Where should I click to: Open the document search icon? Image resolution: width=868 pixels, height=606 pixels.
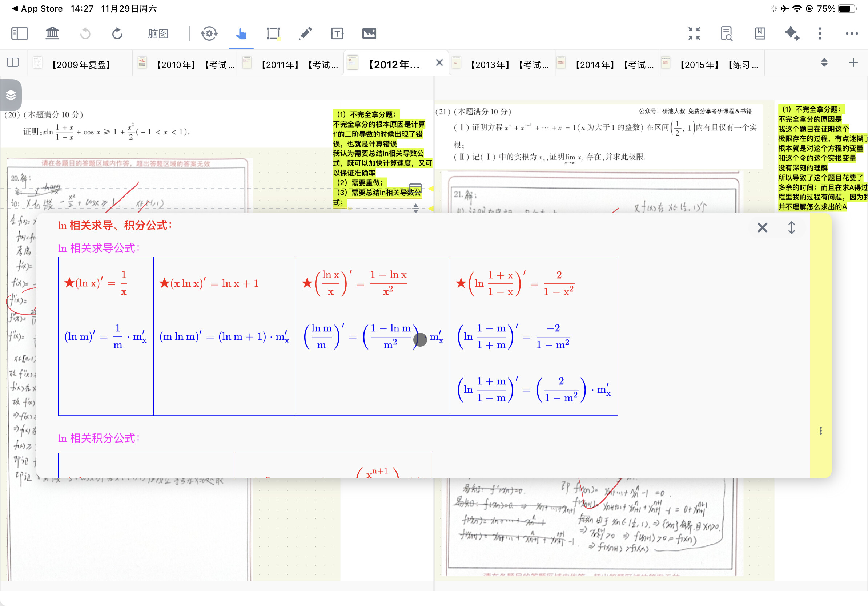point(726,33)
